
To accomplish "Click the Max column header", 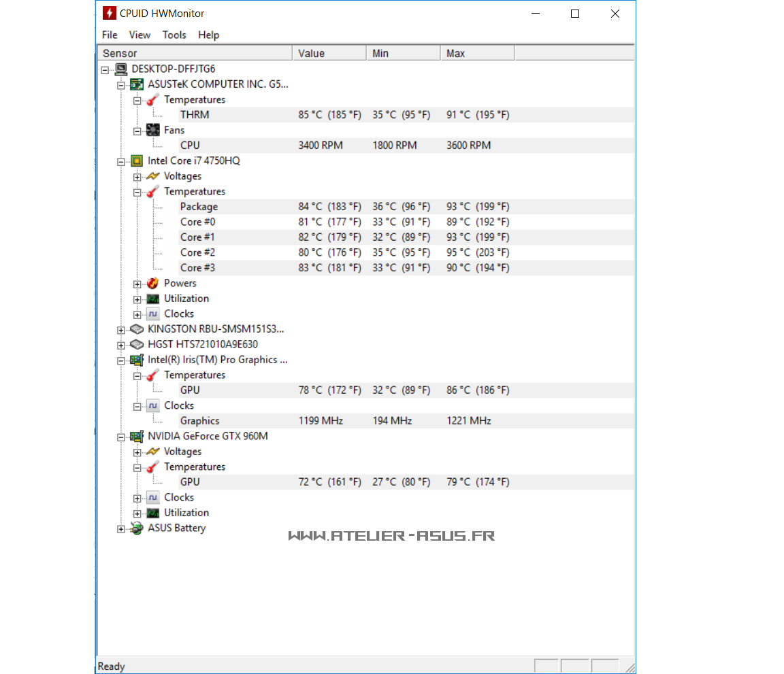I will point(476,53).
